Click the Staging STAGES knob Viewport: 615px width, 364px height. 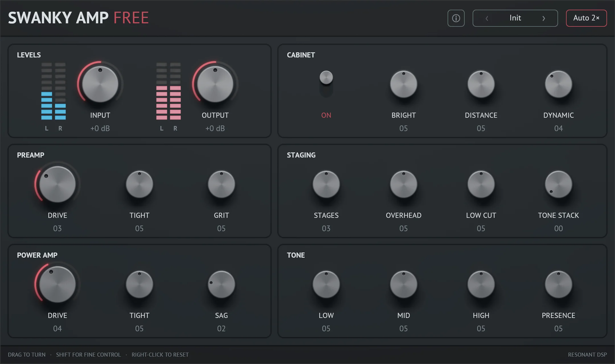click(x=326, y=184)
